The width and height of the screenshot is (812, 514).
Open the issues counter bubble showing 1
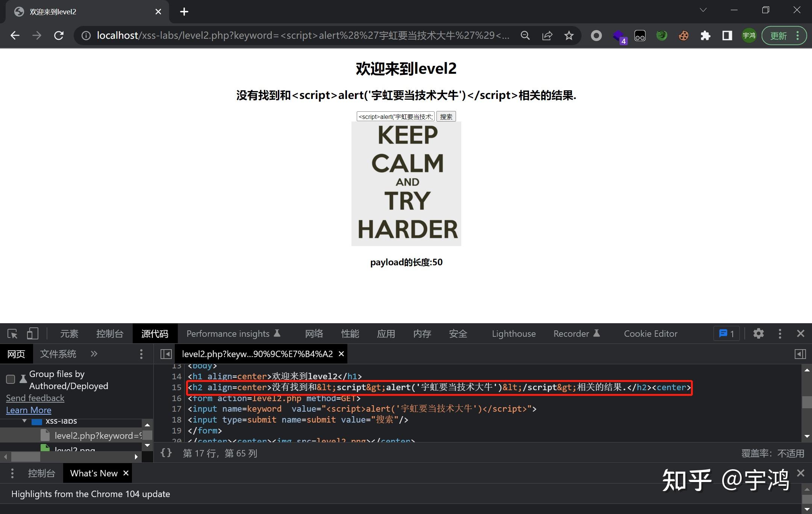point(726,333)
